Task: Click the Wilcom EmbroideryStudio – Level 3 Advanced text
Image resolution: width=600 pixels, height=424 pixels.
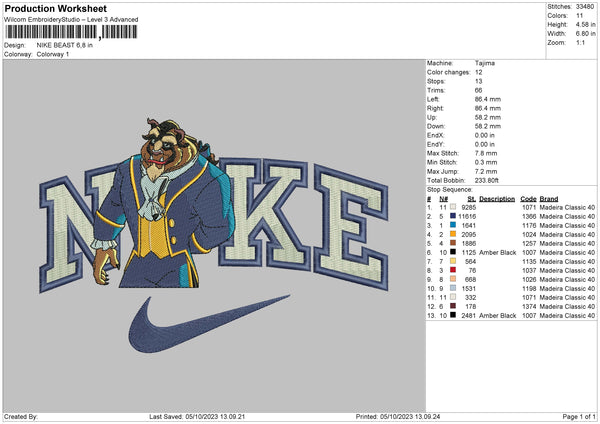Action: [71, 20]
